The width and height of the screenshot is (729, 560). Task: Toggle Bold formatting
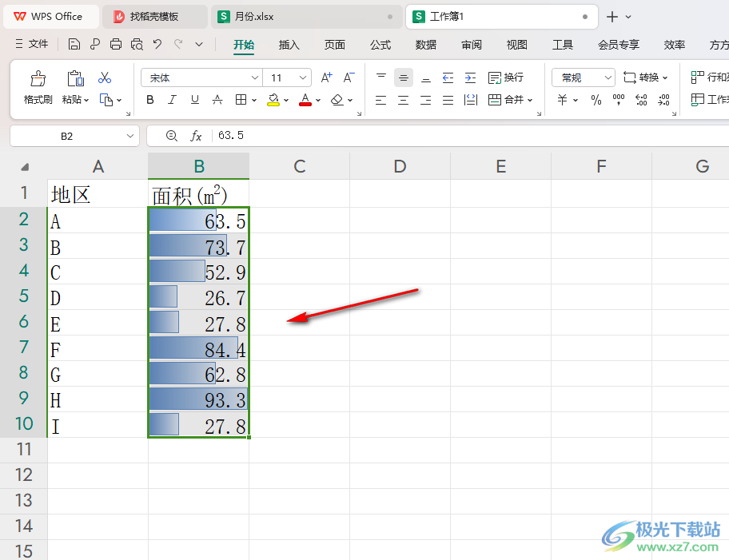click(x=149, y=99)
